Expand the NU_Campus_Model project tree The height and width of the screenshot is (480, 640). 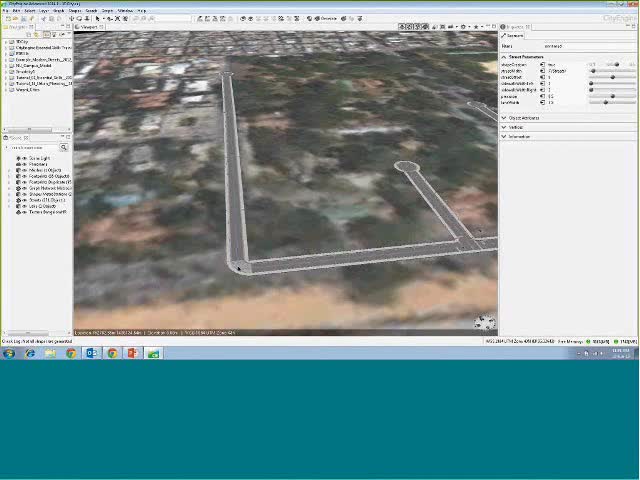coord(6,65)
